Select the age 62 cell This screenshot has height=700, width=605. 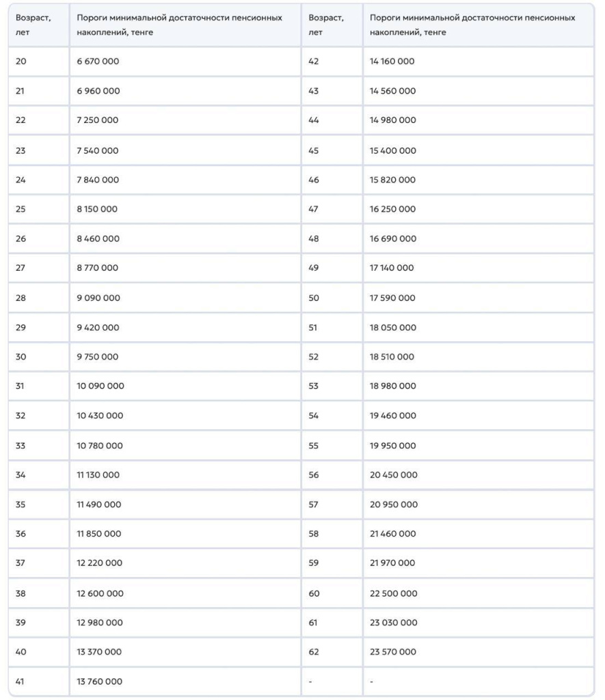(332, 651)
